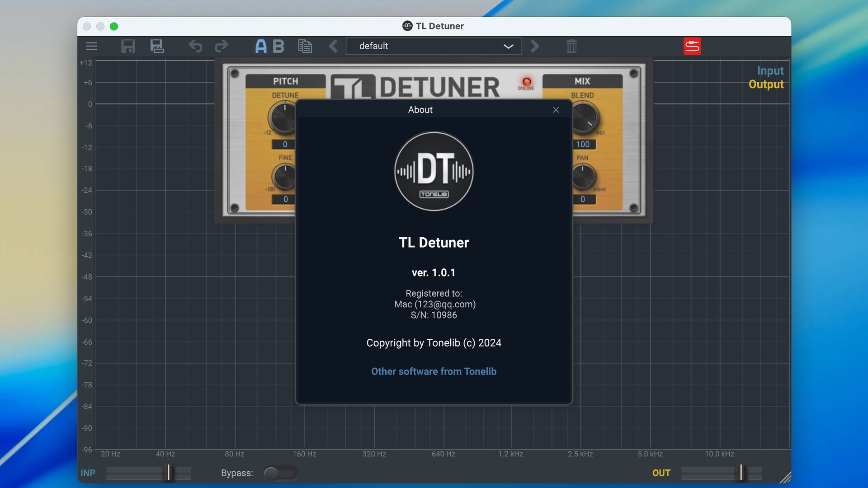Image resolution: width=868 pixels, height=488 pixels.
Task: Toggle the Bypass switch
Action: pos(280,473)
